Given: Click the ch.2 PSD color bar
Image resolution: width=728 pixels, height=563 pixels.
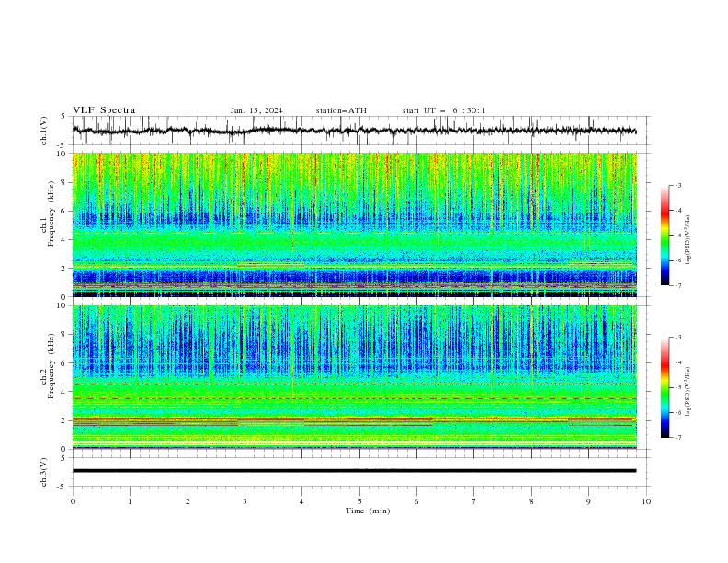Looking at the screenshot, I should (665, 387).
